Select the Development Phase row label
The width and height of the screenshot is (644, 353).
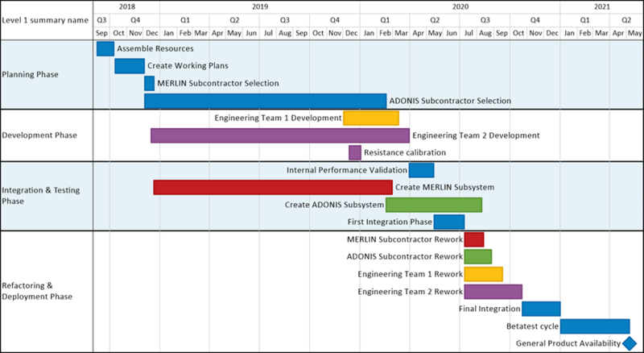pyautogui.click(x=39, y=135)
